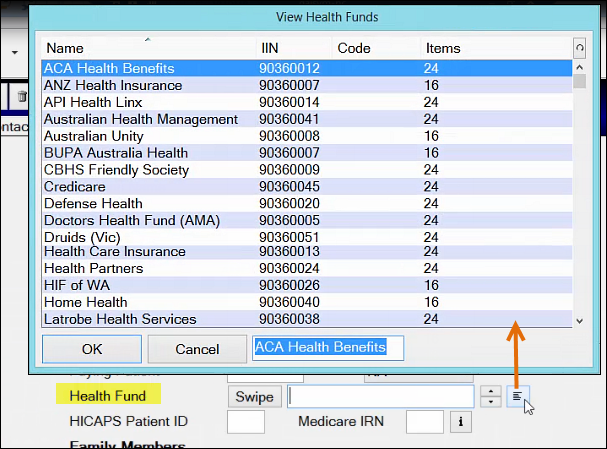Screen dimensions: 607x449
Task: Click the Health Fund up/down stepper
Action: pos(491,396)
